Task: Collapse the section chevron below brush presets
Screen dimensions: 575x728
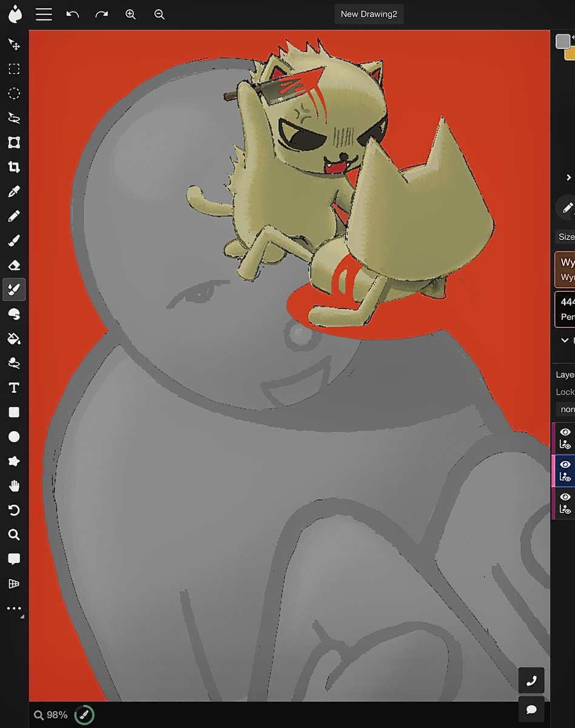Action: (x=565, y=340)
